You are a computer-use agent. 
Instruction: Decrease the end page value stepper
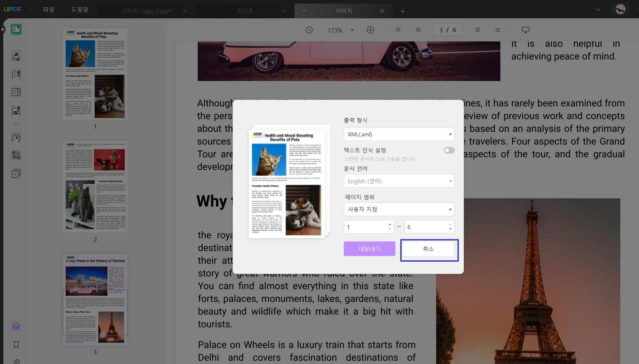[x=450, y=229]
